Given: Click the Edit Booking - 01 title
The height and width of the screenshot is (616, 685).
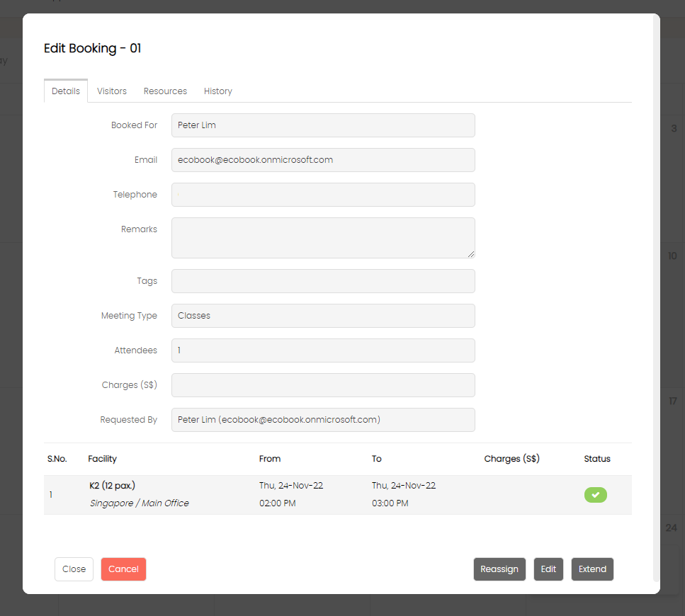Looking at the screenshot, I should point(93,48).
